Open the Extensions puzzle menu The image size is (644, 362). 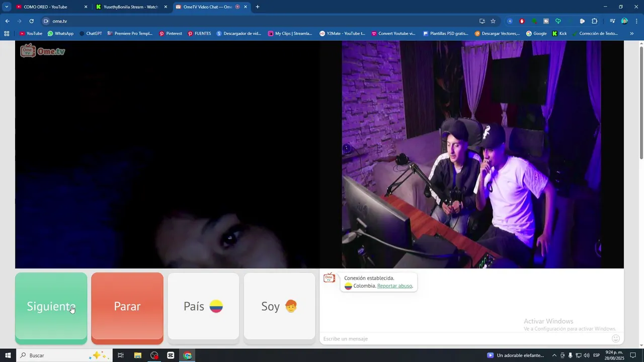594,21
